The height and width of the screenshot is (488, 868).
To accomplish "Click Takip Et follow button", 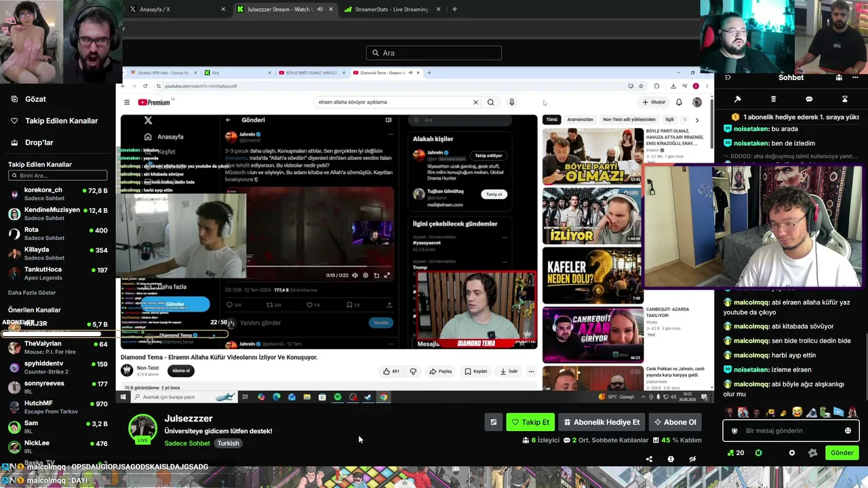I will (x=530, y=422).
